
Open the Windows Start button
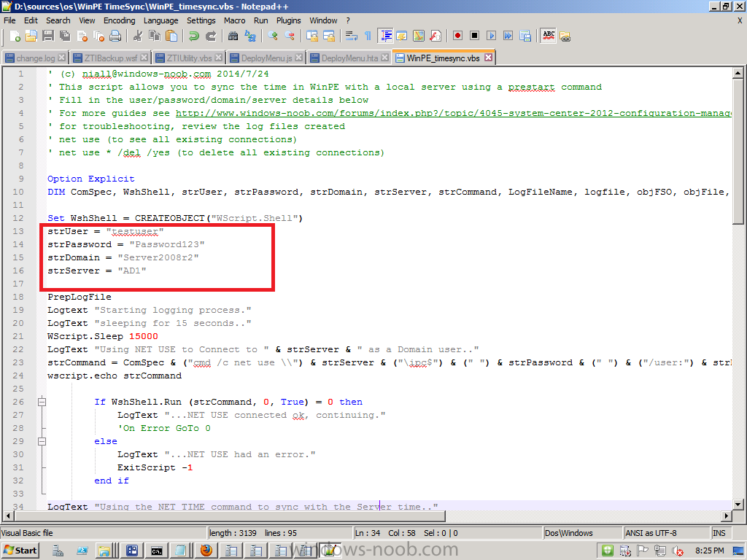click(x=20, y=551)
